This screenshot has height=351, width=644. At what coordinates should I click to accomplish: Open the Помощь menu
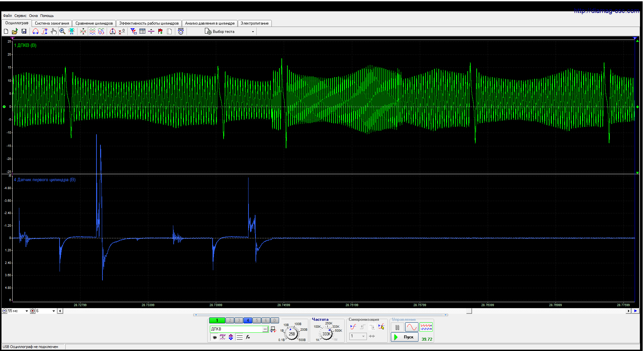(x=47, y=16)
